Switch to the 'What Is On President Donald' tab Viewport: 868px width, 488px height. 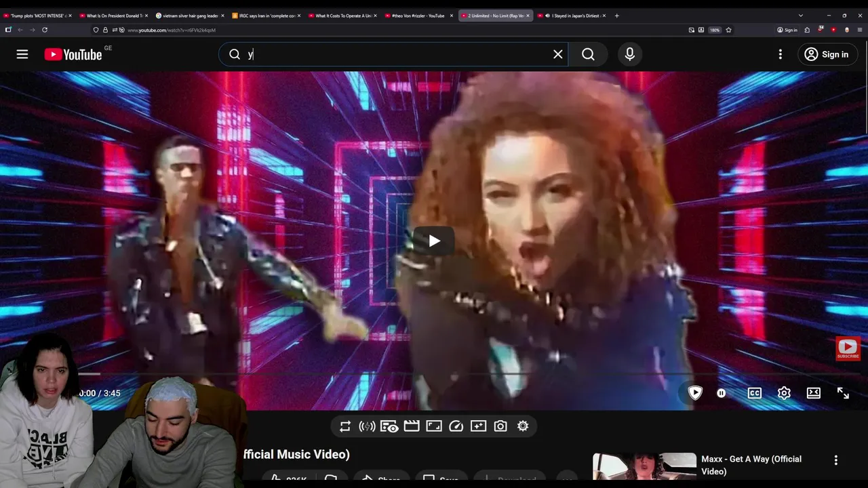(113, 16)
